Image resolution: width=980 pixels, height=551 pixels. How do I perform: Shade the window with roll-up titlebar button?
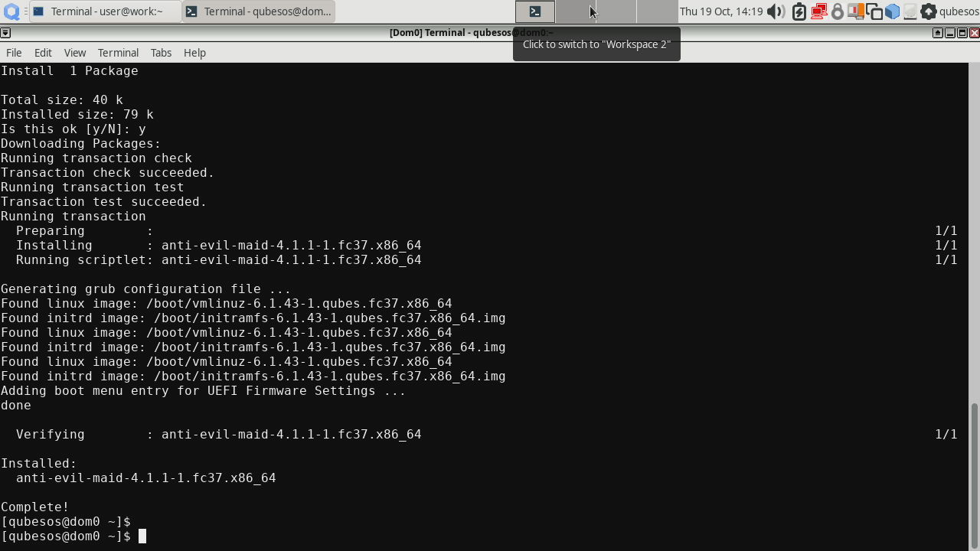[x=937, y=33]
